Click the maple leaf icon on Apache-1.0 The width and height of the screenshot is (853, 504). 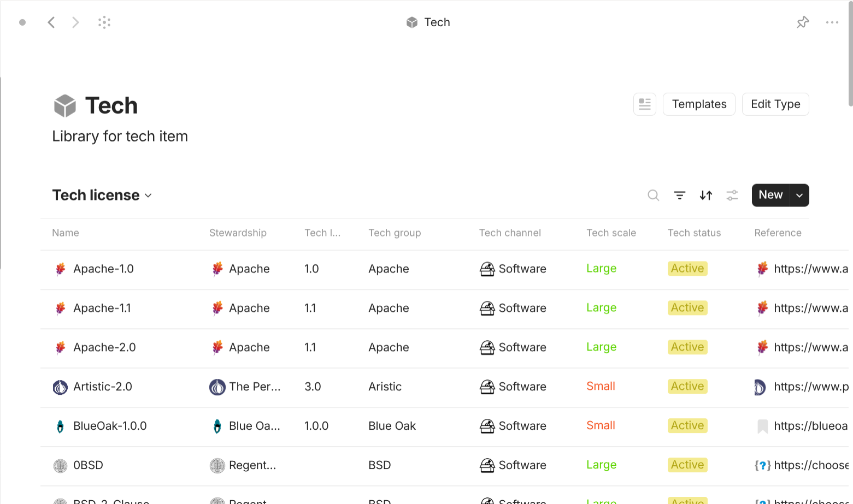60,269
